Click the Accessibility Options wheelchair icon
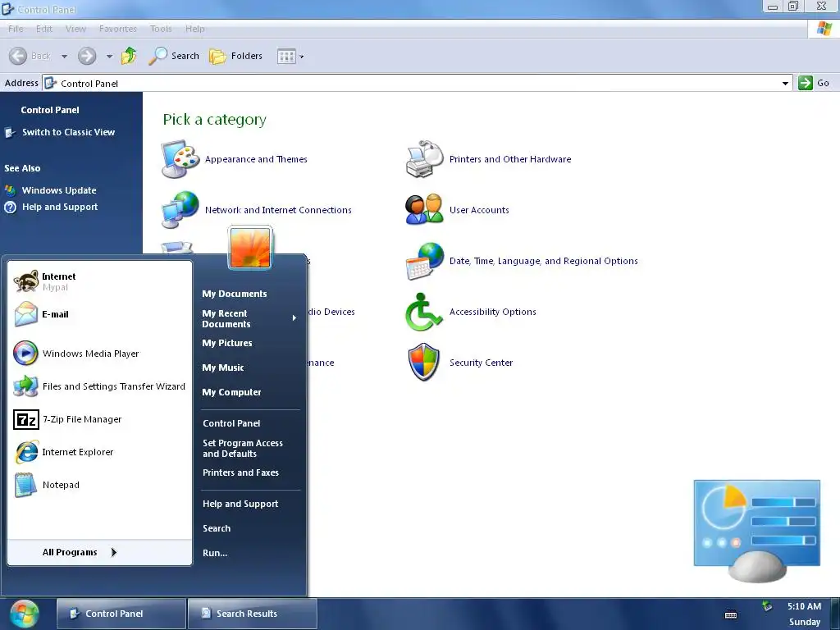The height and width of the screenshot is (630, 840). [423, 312]
